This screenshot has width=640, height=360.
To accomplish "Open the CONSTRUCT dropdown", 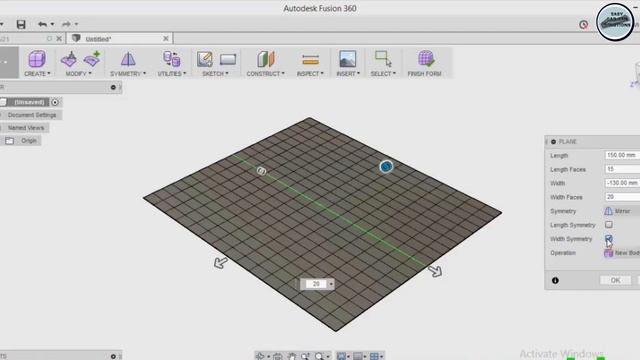I will pyautogui.click(x=265, y=74).
